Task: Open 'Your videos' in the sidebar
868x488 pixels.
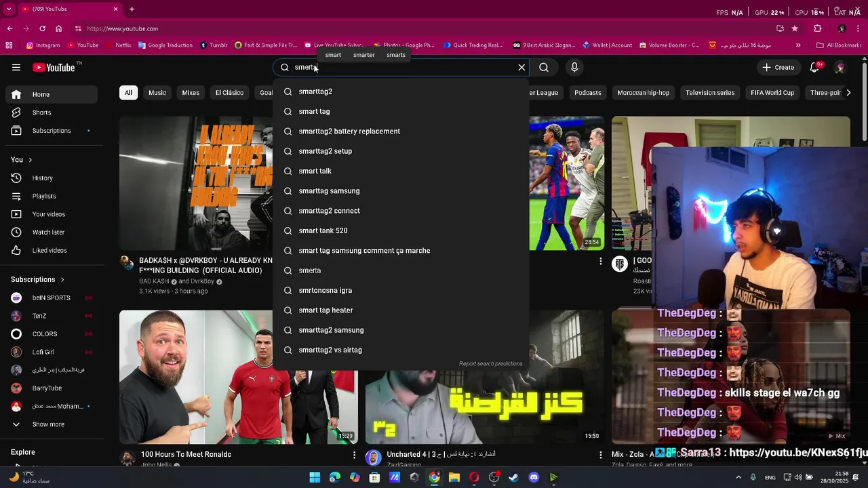Action: coord(51,214)
